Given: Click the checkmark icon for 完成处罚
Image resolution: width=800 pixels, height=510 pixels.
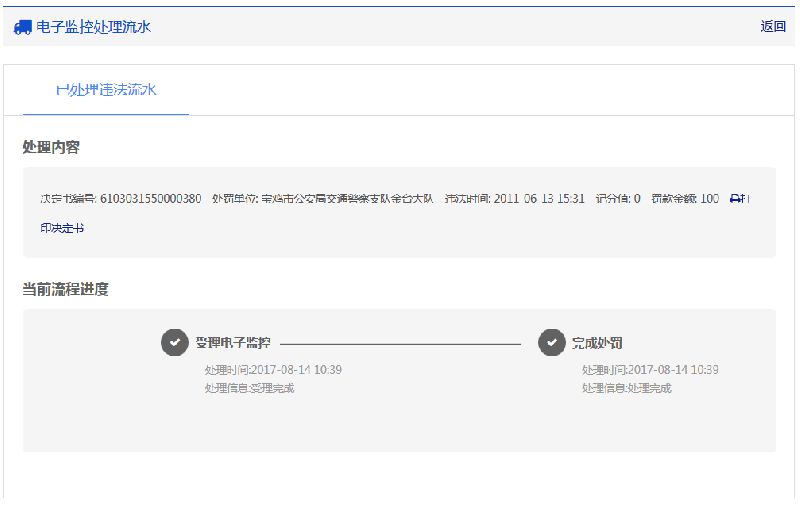Looking at the screenshot, I should point(551,343).
